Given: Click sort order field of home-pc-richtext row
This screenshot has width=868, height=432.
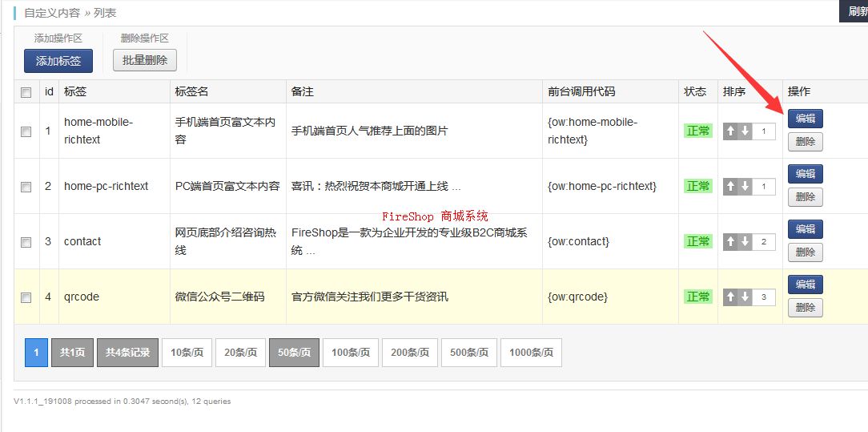Looking at the screenshot, I should [764, 187].
